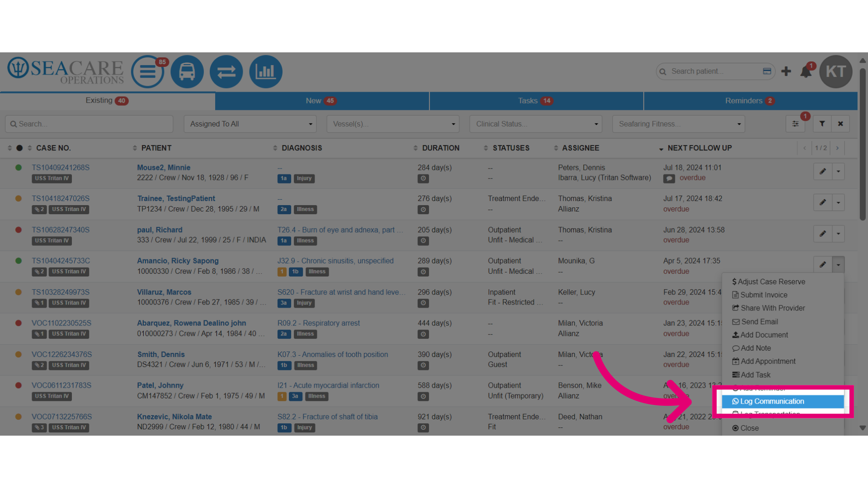Edit Trainee TestingPatient case pencil icon
This screenshot has height=488, width=868.
(823, 202)
